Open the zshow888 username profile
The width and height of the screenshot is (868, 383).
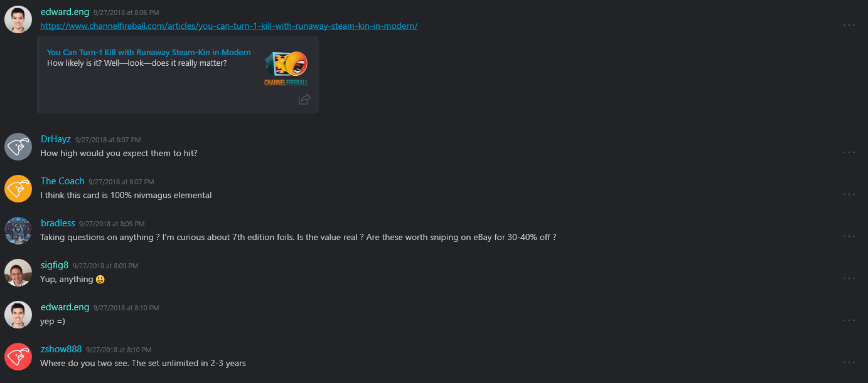[61, 349]
